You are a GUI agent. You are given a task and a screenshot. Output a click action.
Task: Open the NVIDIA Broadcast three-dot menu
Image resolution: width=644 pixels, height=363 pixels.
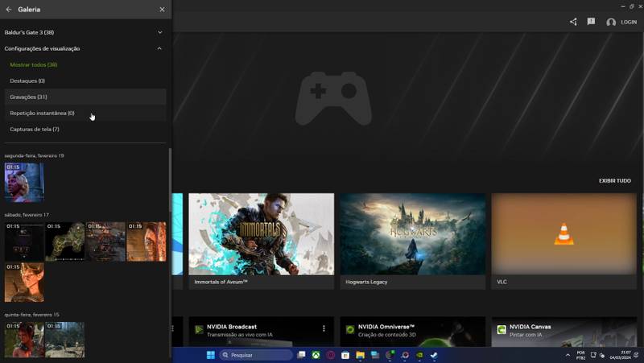[x=324, y=328]
